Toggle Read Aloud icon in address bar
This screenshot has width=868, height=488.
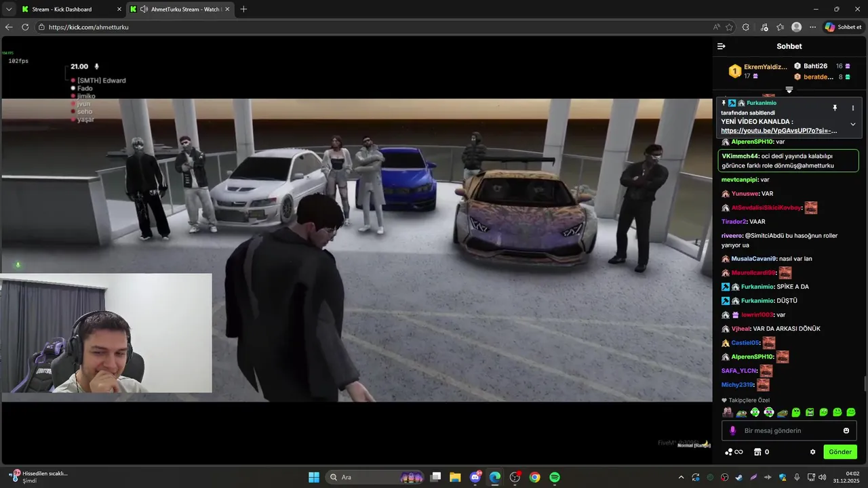717,27
